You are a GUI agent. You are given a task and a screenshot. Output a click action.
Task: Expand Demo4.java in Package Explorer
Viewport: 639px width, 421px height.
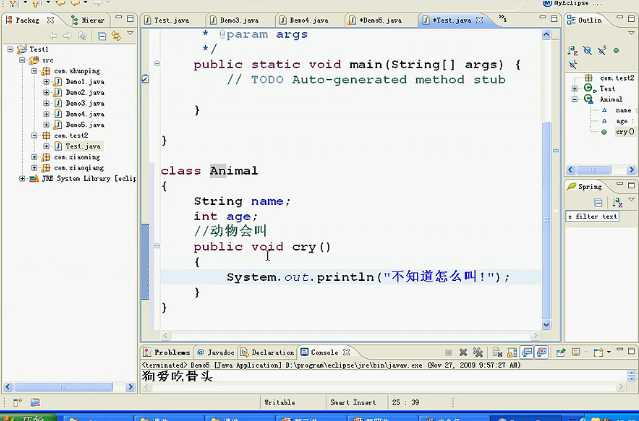point(46,114)
